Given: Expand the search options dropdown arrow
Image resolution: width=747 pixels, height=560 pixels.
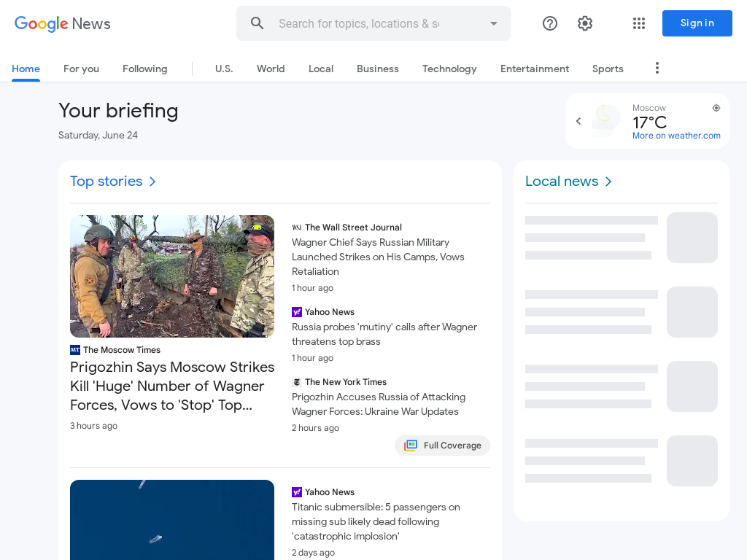Looking at the screenshot, I should (x=494, y=23).
